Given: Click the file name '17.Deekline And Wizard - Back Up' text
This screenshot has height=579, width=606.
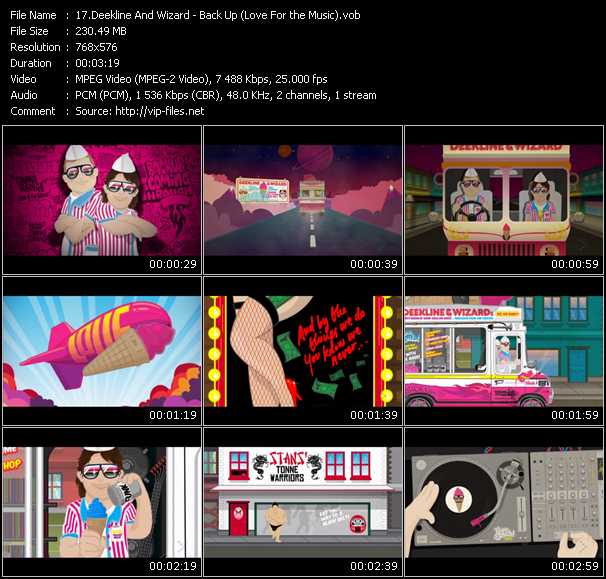Looking at the screenshot, I should [x=218, y=15].
